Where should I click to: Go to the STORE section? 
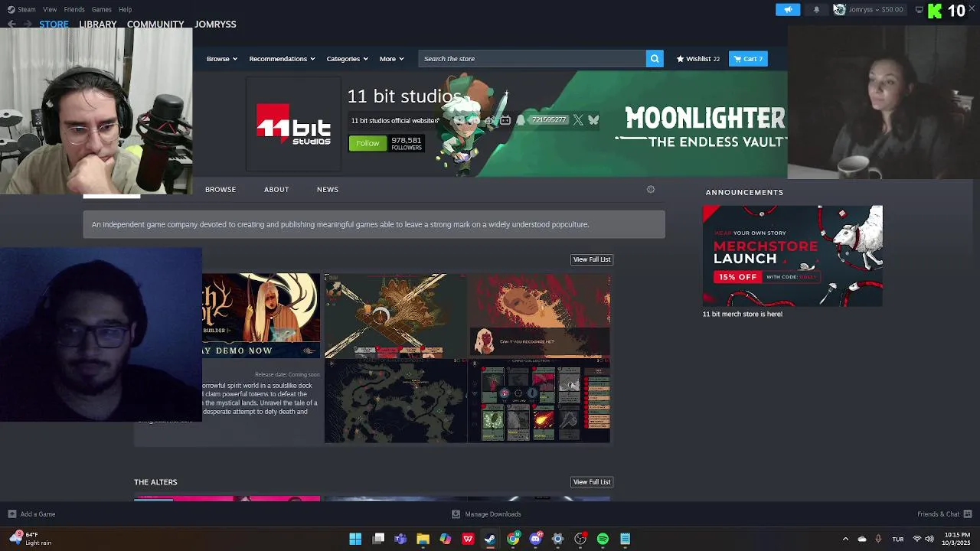coord(54,24)
